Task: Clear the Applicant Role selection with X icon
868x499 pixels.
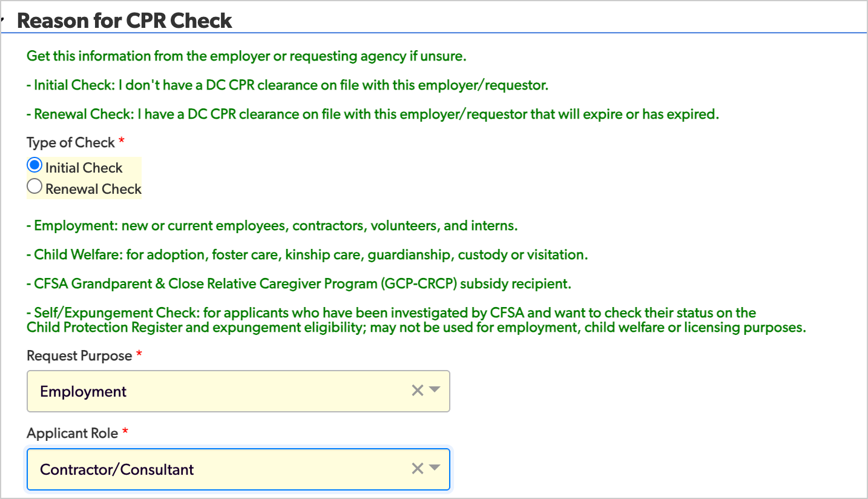Action: (x=417, y=469)
